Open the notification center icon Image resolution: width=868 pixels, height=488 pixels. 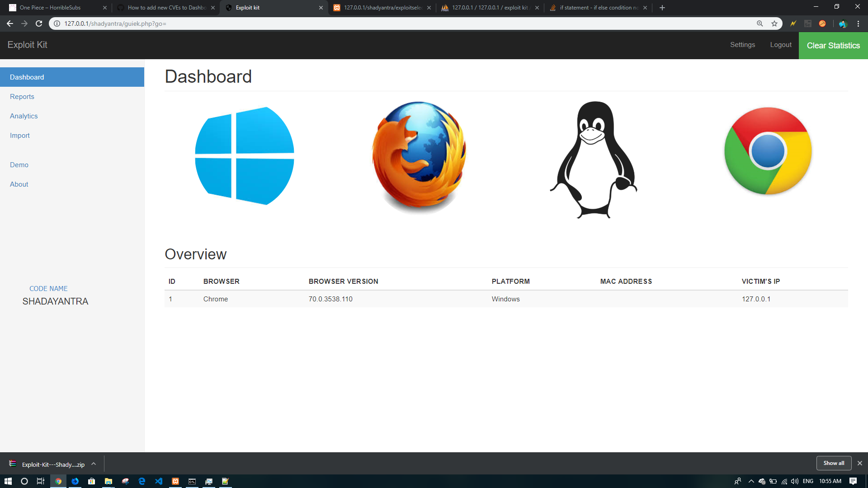pos(853,481)
